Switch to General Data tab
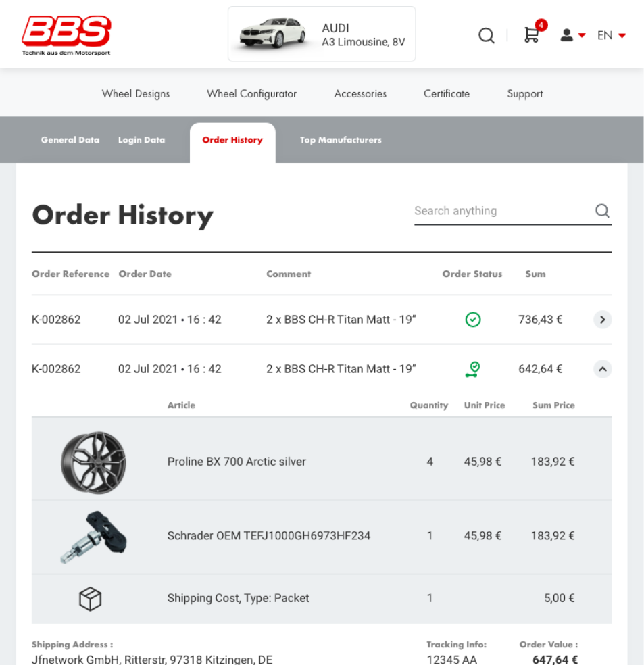Image resolution: width=644 pixels, height=665 pixels. point(70,140)
